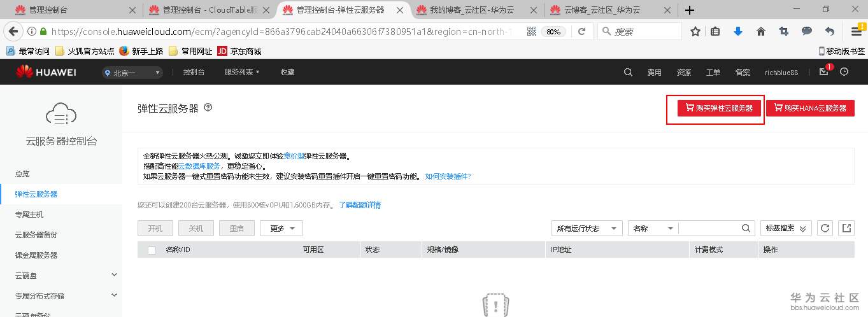Close the 我的博客 browser tab
This screenshot has height=317, width=868.
tap(535, 10)
